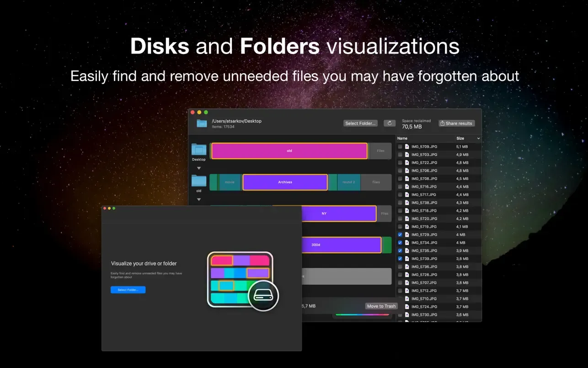Click the Select Folder... toolbar button
588x368 pixels.
click(360, 123)
